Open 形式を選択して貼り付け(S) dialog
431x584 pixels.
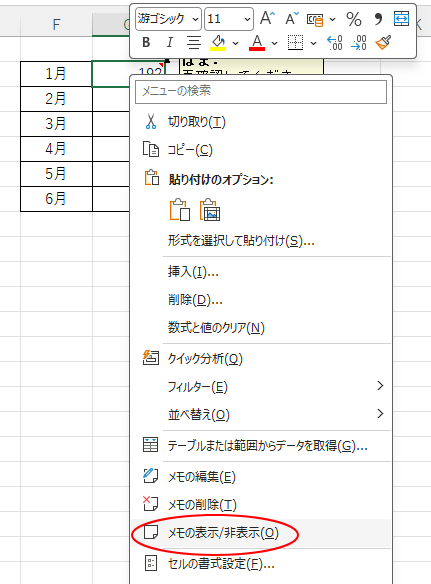(x=261, y=241)
